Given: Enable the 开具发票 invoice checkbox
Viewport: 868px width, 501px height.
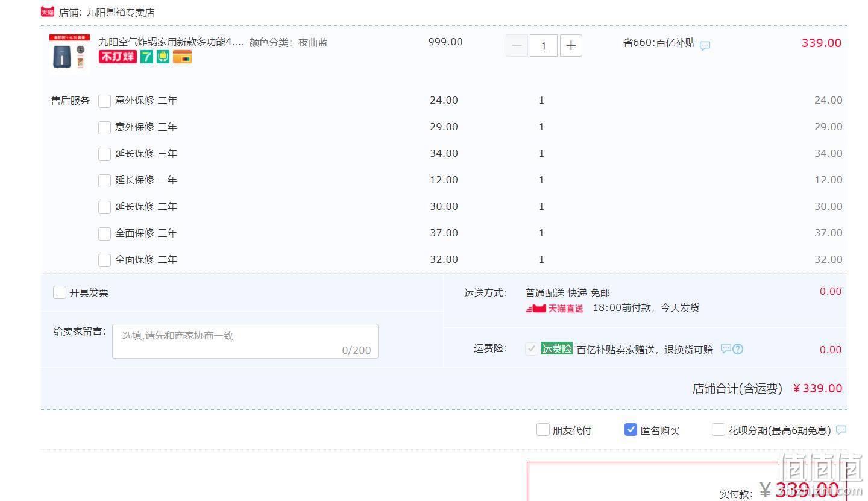Looking at the screenshot, I should click(x=59, y=292).
